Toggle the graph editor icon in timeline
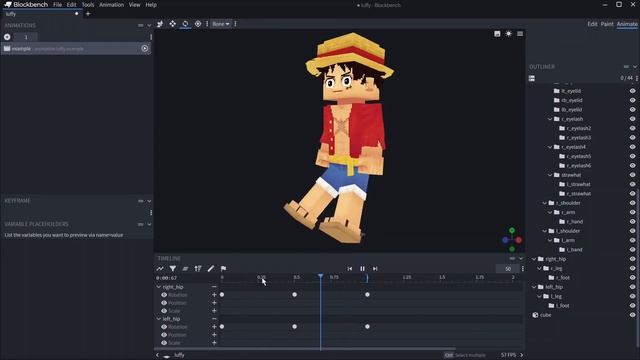 click(160, 269)
